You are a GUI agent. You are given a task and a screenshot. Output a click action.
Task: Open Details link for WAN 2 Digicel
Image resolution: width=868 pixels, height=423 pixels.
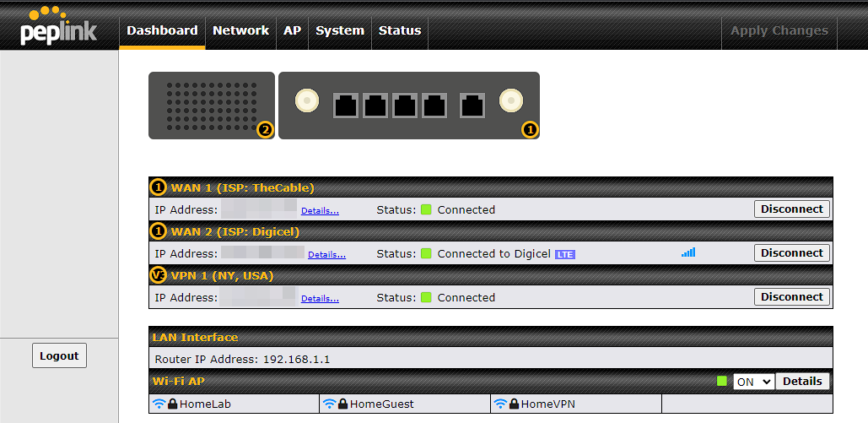pyautogui.click(x=327, y=255)
